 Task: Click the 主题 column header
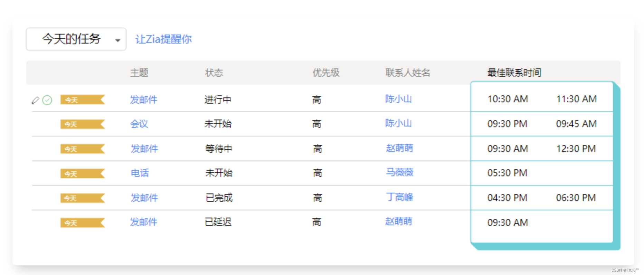tap(139, 73)
